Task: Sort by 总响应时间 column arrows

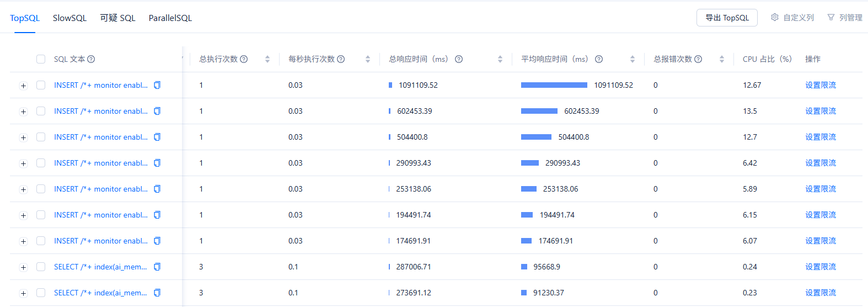Action: click(500, 59)
